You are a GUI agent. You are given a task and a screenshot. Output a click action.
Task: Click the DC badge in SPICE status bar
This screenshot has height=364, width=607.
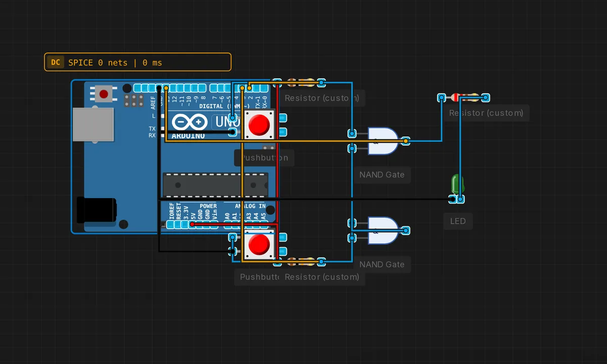coord(56,62)
